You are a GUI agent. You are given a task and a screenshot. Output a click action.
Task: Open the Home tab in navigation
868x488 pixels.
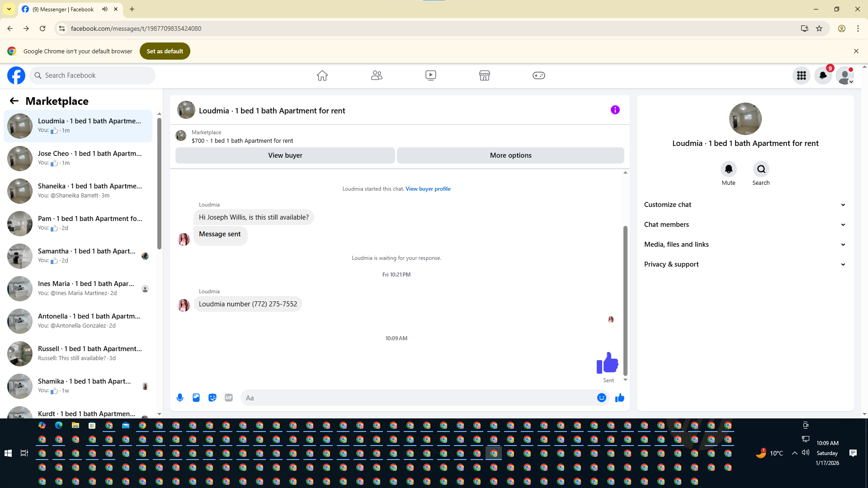pos(322,75)
